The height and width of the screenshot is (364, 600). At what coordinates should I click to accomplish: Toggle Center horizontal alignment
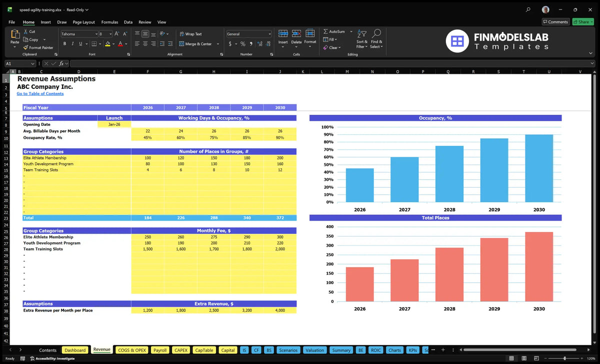coord(145,44)
